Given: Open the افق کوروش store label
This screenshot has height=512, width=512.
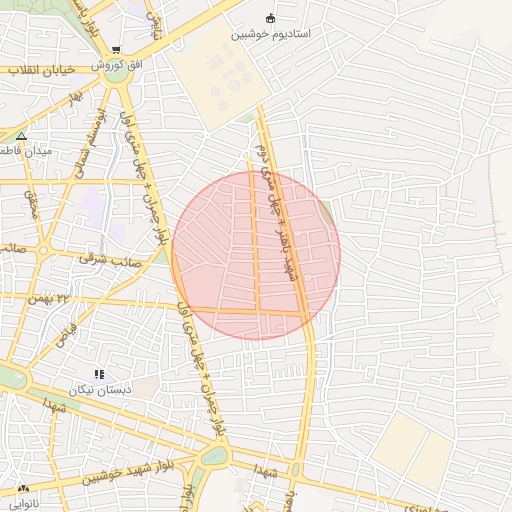Looking at the screenshot, I should coord(117,65).
